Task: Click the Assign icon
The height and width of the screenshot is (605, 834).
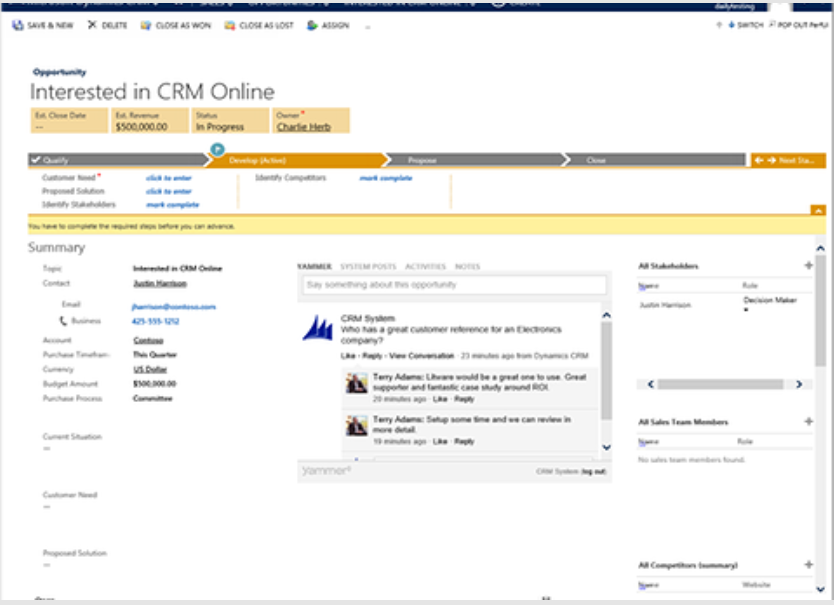Action: click(312, 26)
